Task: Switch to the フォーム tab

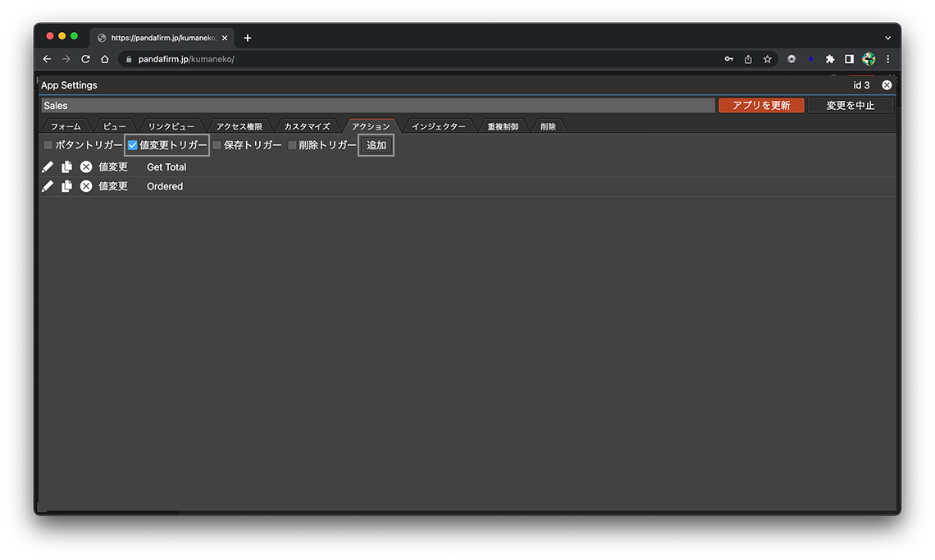Action: click(66, 126)
